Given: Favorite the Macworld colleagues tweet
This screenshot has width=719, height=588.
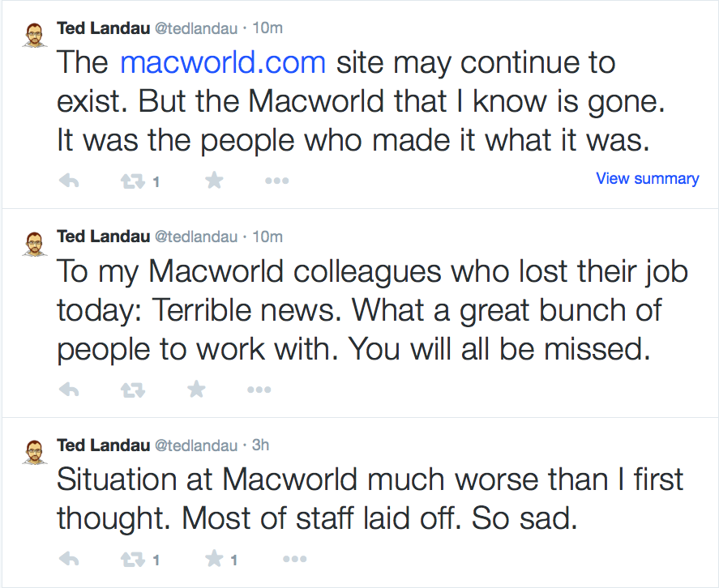Looking at the screenshot, I should tap(195, 390).
